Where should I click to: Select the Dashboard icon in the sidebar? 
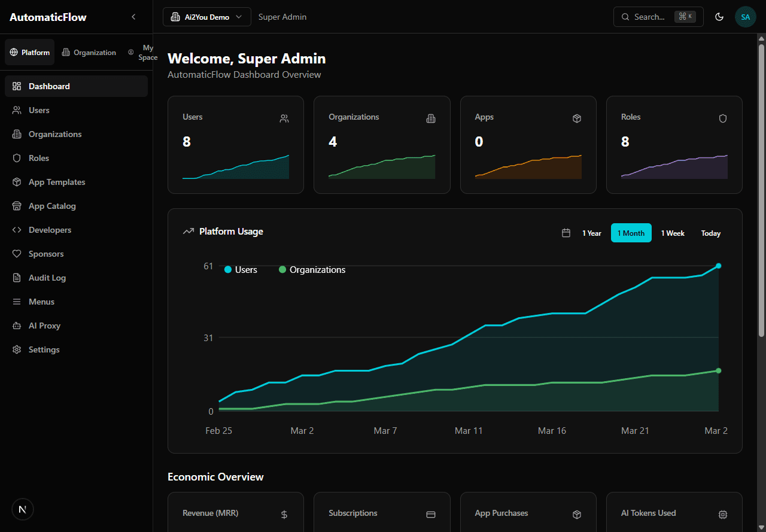[17, 86]
